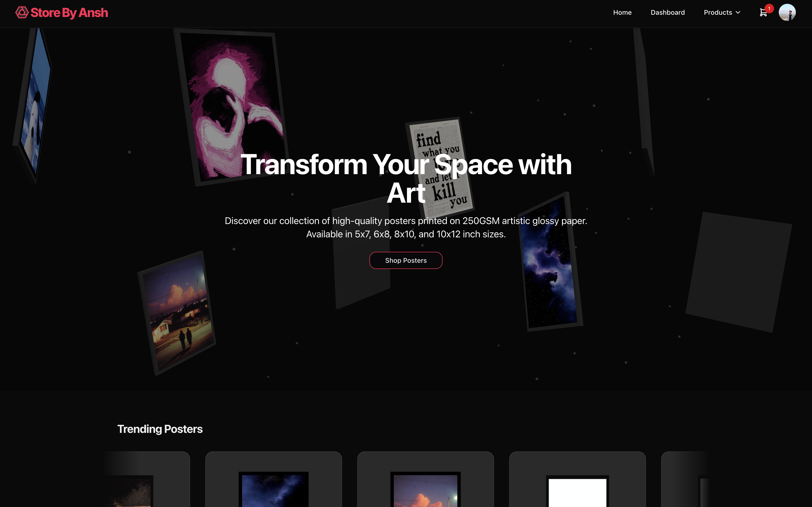
Task: Click the Store By Ansh brand name
Action: tap(69, 13)
